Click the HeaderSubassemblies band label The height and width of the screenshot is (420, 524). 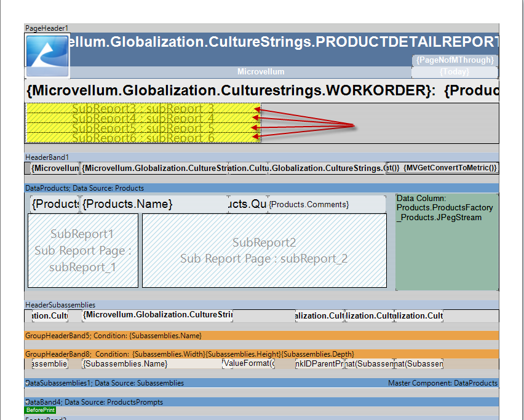coord(60,305)
